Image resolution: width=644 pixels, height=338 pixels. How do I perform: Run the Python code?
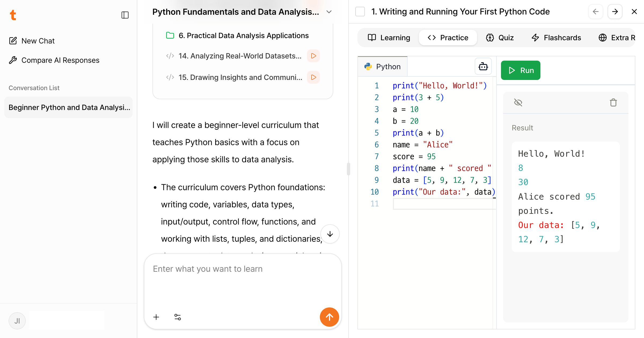(521, 70)
